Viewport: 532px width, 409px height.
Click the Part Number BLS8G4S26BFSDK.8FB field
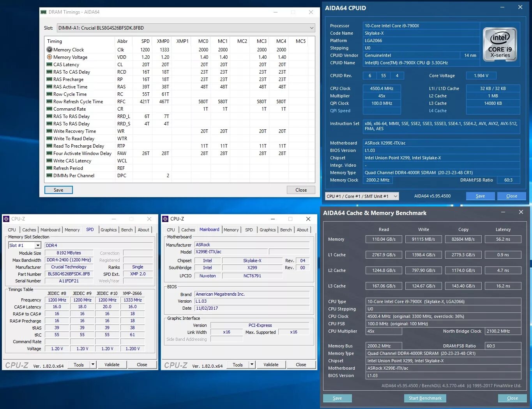(69, 274)
